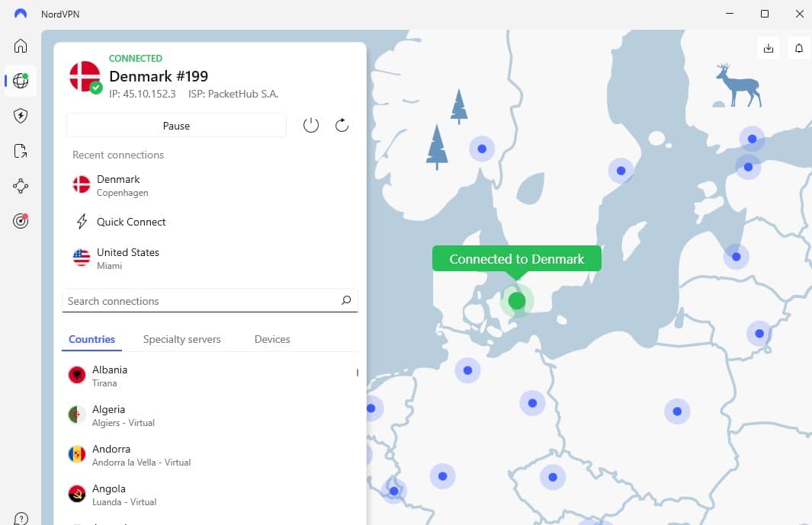The image size is (812, 525).
Task: Click the Quick Connect lightning icon
Action: click(82, 222)
